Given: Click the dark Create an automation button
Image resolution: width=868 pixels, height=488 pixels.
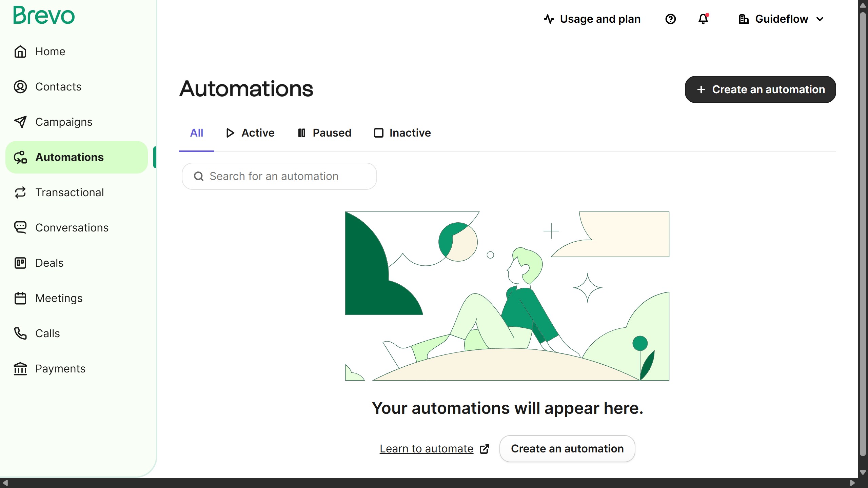Looking at the screenshot, I should coord(760,89).
